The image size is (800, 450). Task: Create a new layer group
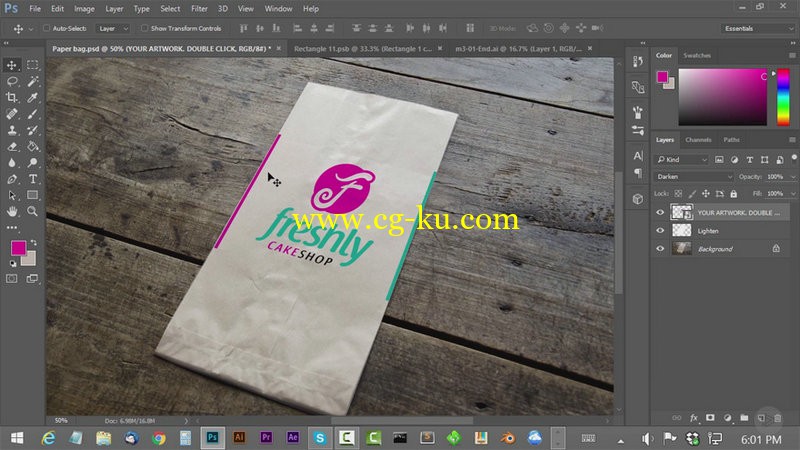[744, 418]
